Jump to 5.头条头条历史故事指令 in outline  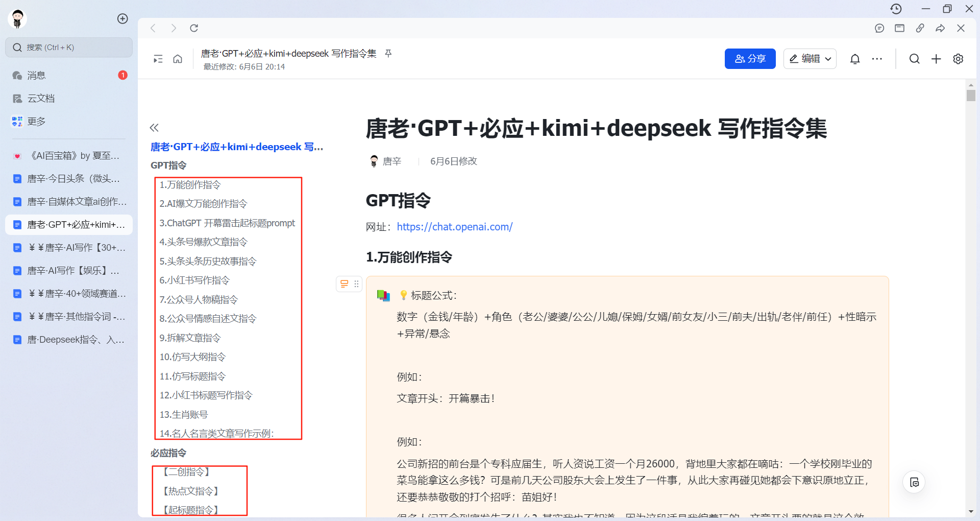(x=208, y=262)
